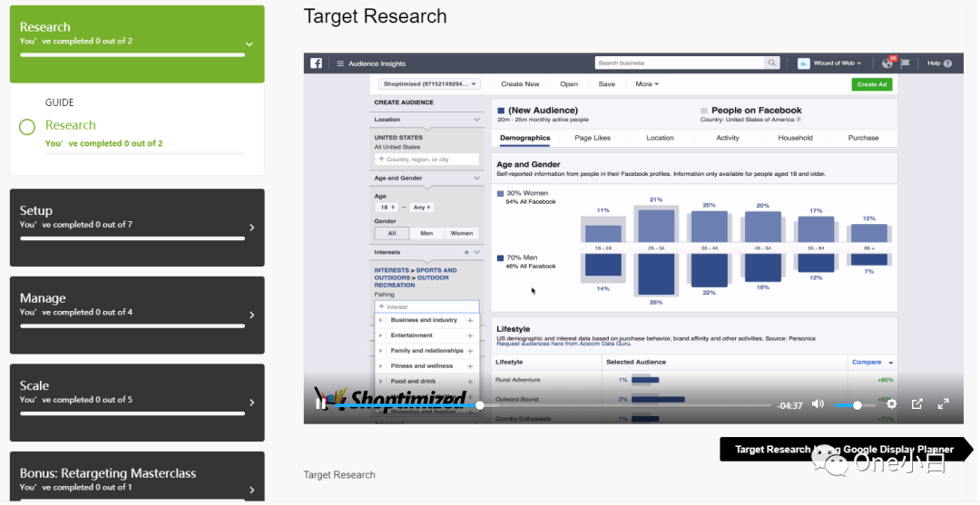Viewport: 980px width, 505px height.
Task: Click the green Create Ad button
Action: [872, 84]
